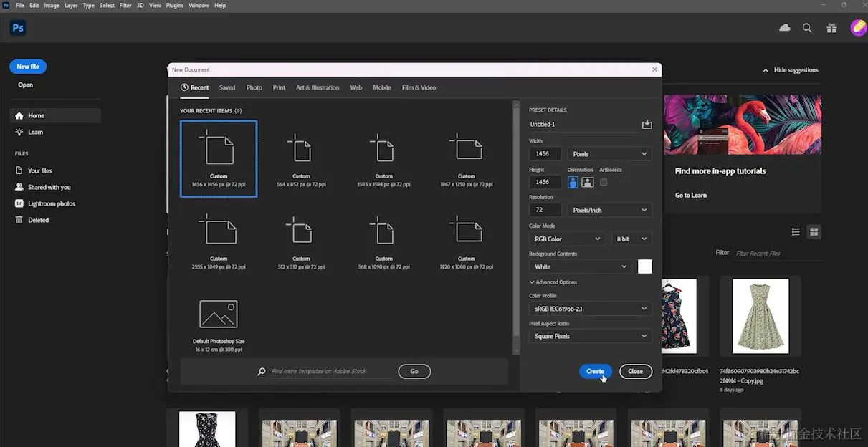Screen dimensions: 868x447
Task: Click the Resolution input field
Action: pos(545,210)
